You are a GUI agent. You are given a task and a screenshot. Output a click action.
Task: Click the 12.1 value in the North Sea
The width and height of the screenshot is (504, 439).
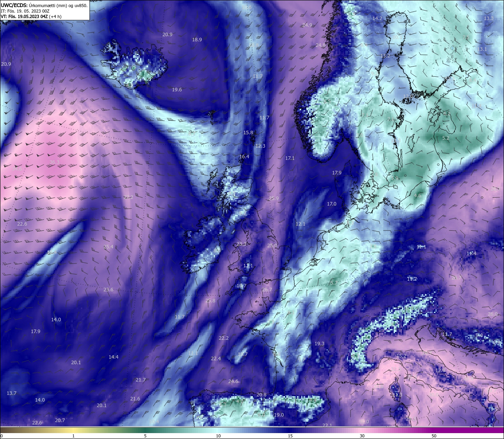(300, 224)
